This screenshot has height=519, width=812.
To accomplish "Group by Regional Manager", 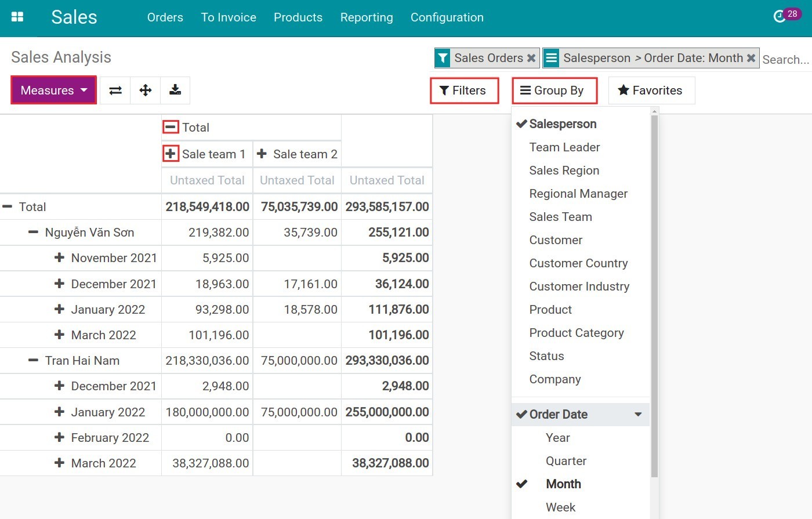I will click(581, 194).
